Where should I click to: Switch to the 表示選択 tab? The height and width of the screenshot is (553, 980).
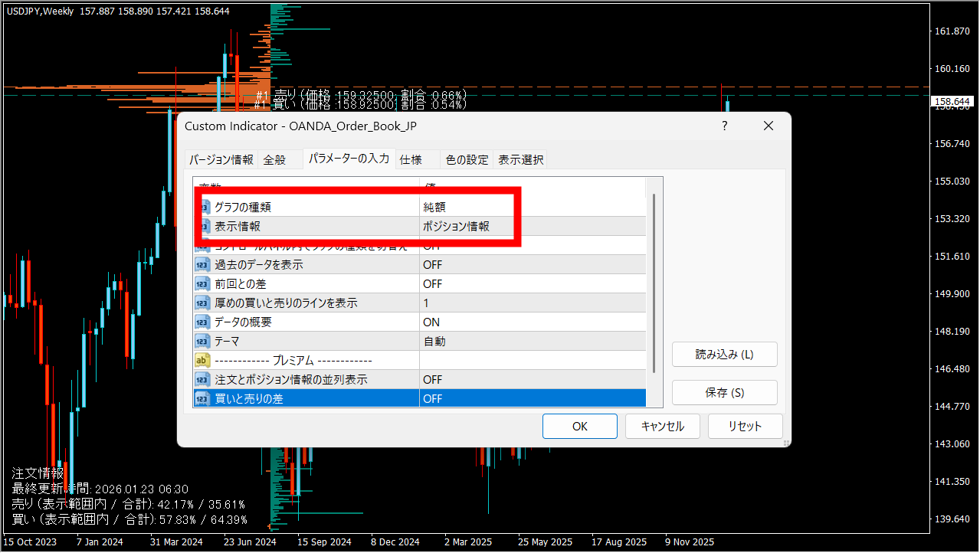click(521, 160)
